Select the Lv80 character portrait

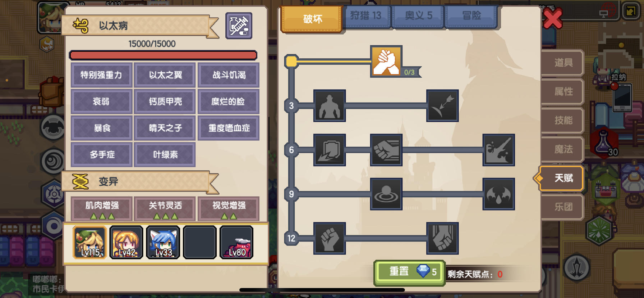click(236, 242)
